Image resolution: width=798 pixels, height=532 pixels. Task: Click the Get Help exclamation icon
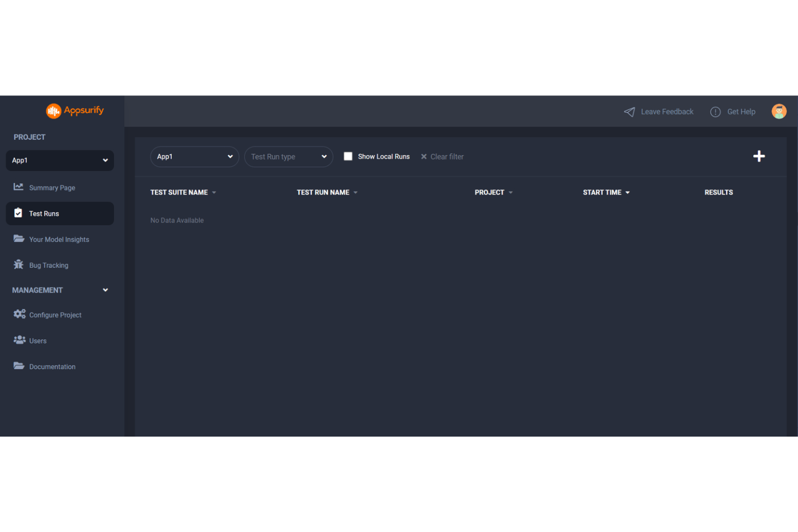tap(716, 112)
